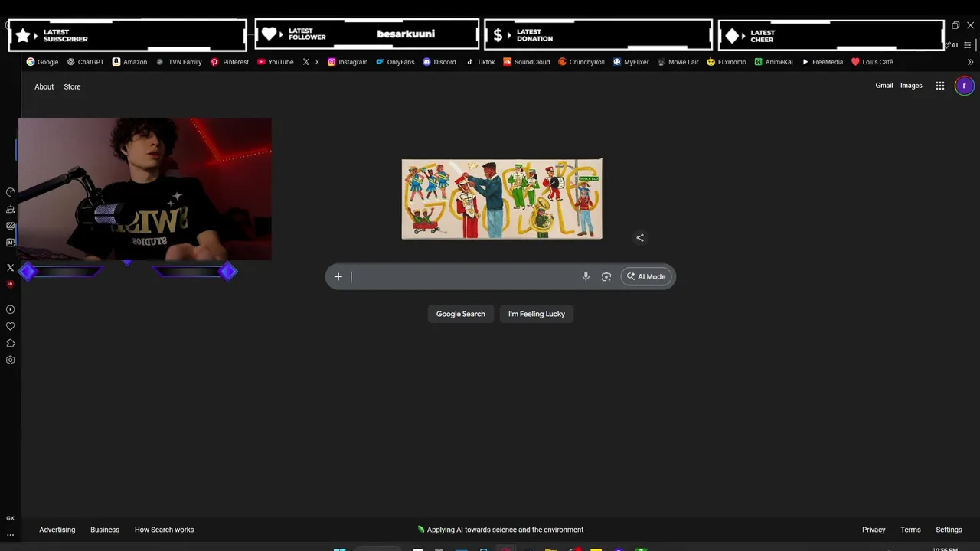Click the boxed M icon in sidebar

10,243
